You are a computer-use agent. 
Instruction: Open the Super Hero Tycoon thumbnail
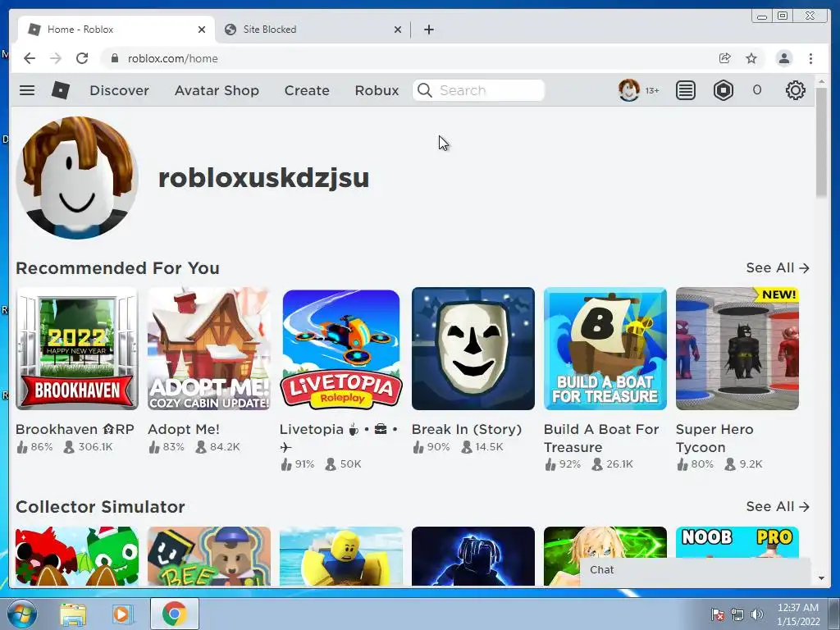737,349
